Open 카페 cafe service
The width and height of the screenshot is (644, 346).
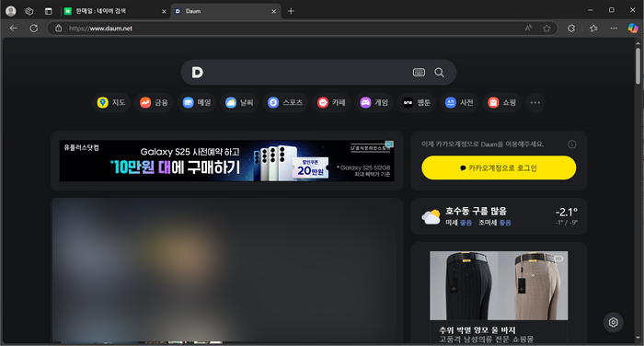331,102
